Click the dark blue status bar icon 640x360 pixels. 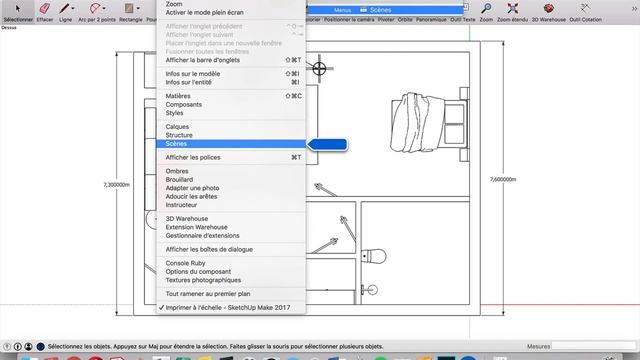click(x=40, y=346)
